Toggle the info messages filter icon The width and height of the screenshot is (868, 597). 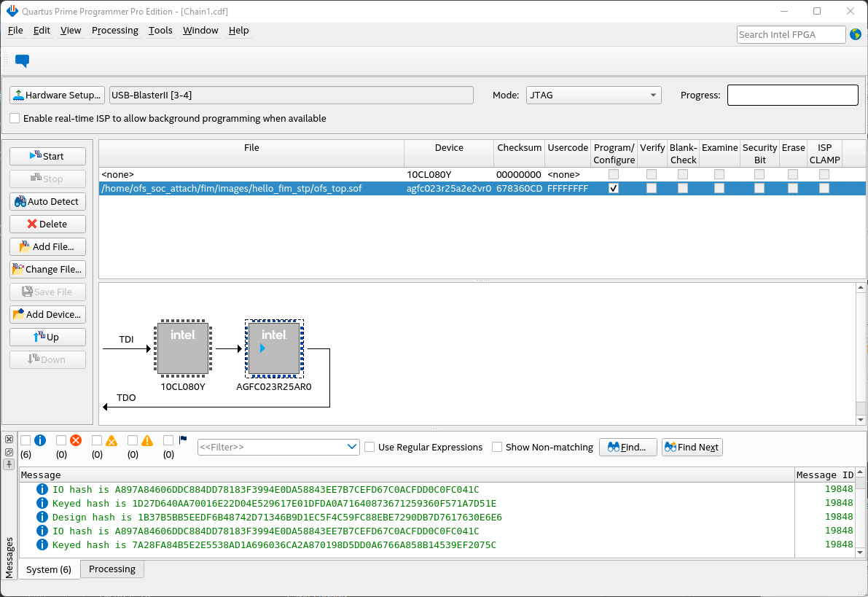[40, 440]
